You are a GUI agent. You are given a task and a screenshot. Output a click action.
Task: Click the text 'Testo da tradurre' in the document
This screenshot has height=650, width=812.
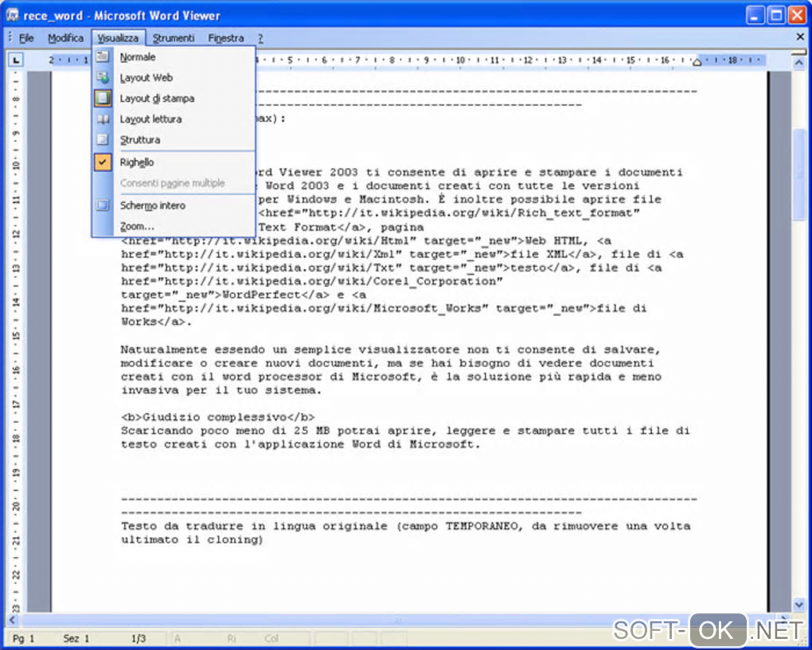point(182,526)
